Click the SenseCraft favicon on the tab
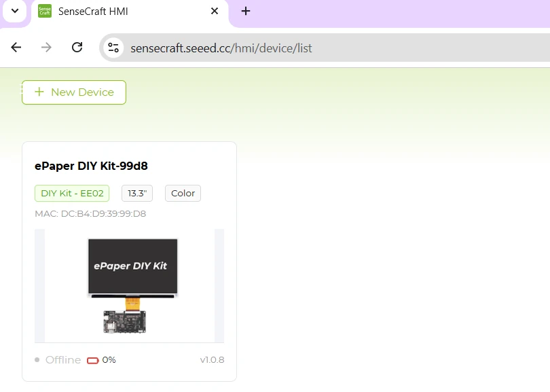This screenshot has width=550, height=392. (45, 12)
